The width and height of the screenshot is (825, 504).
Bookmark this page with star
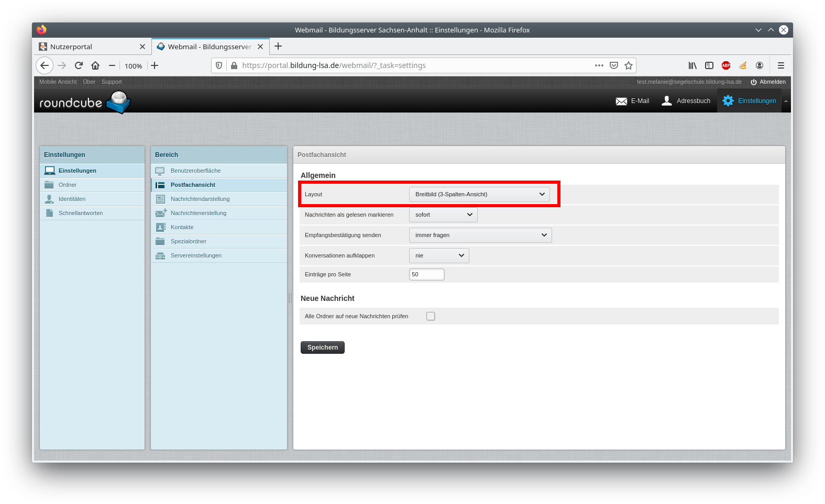629,65
